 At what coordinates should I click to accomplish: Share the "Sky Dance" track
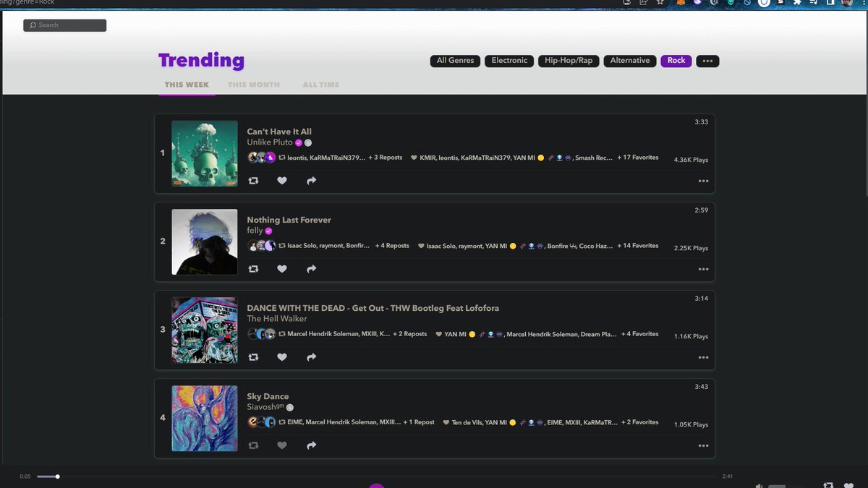pyautogui.click(x=311, y=445)
